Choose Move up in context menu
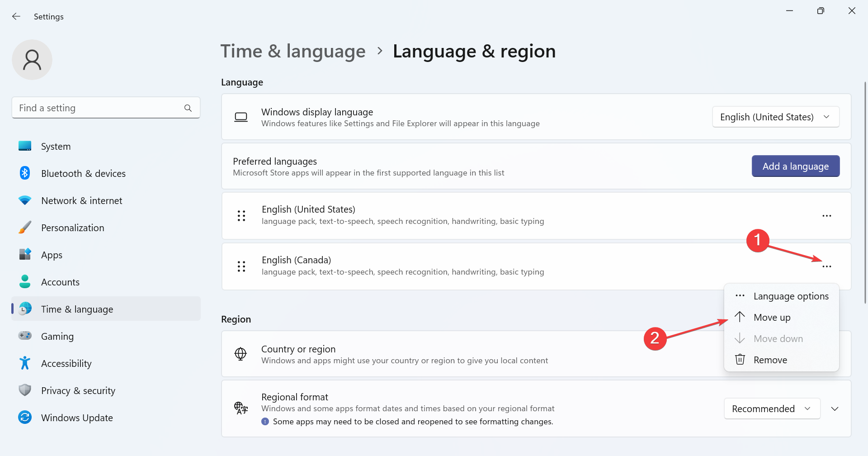This screenshot has width=868, height=456. pyautogui.click(x=782, y=317)
